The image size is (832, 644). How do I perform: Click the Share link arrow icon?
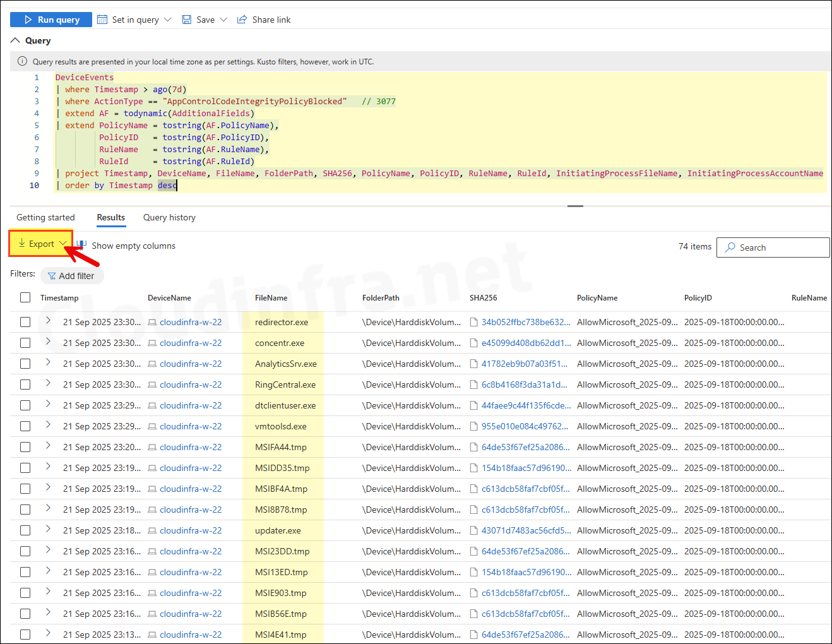click(242, 20)
